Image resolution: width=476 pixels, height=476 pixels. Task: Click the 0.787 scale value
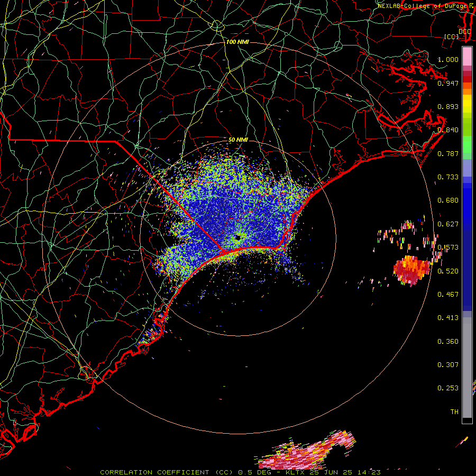pos(448,153)
